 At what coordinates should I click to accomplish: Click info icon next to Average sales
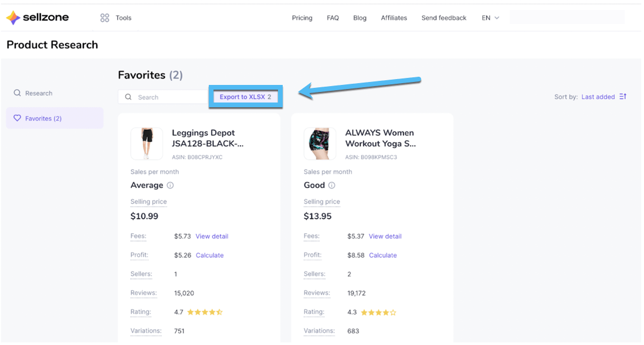pyautogui.click(x=170, y=186)
